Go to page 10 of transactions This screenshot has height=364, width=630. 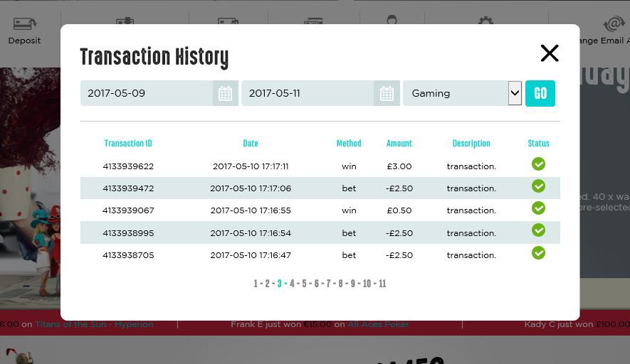point(367,284)
